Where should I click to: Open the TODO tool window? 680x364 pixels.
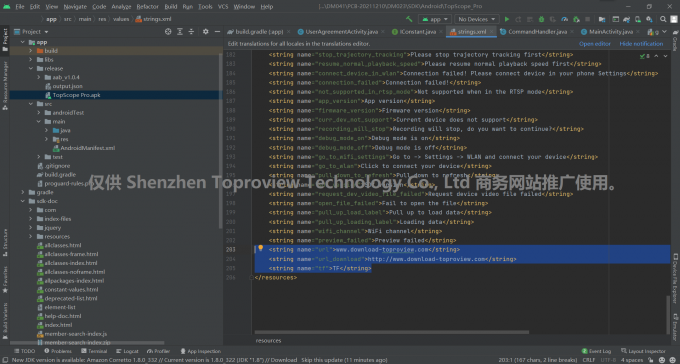pyautogui.click(x=24, y=351)
